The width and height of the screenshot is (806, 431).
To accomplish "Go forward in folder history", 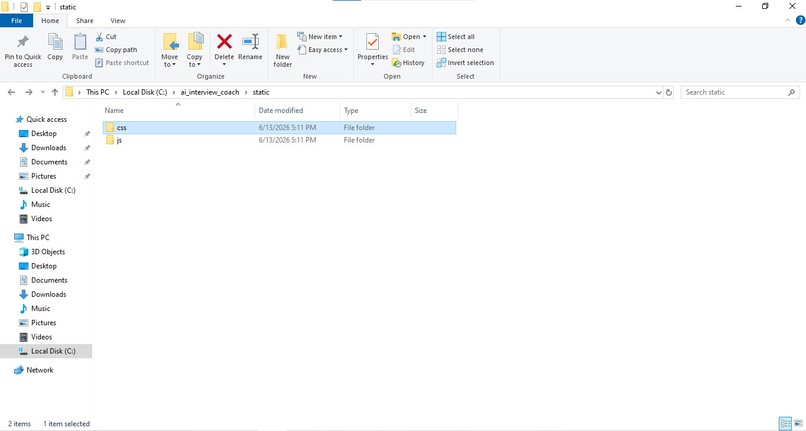I will coord(28,93).
